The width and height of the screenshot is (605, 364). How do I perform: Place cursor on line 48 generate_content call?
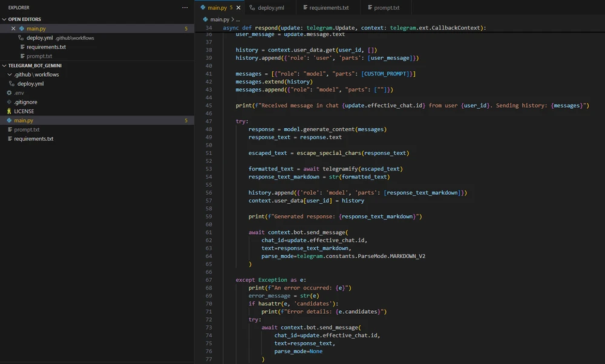click(x=330, y=129)
